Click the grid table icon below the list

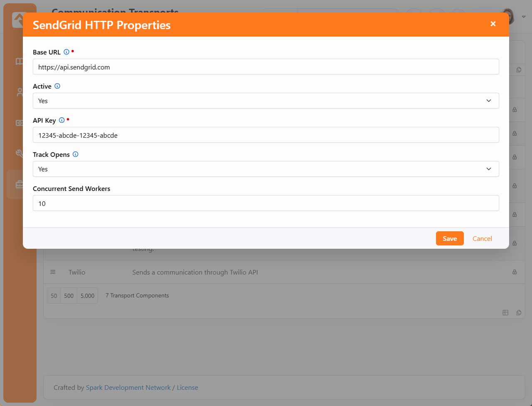pos(505,313)
